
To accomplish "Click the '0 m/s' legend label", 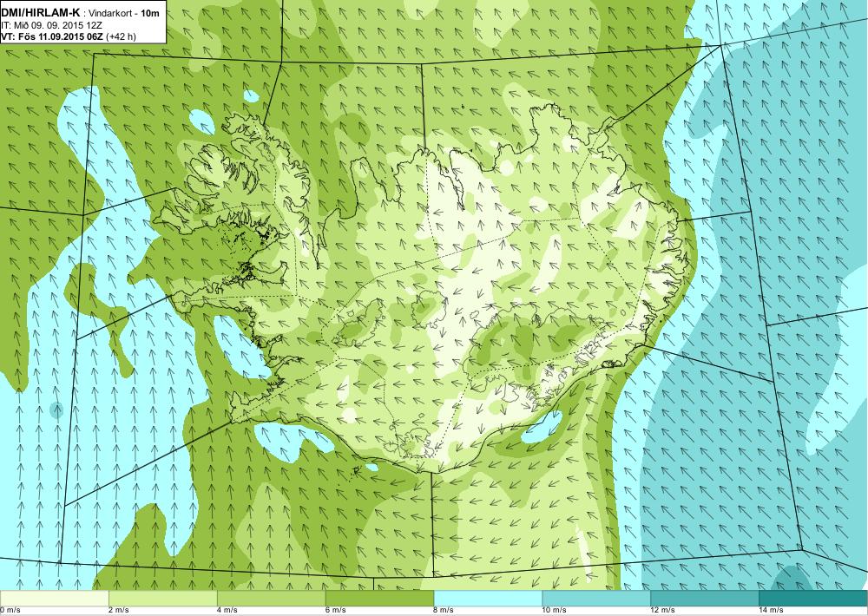I will point(10,611).
